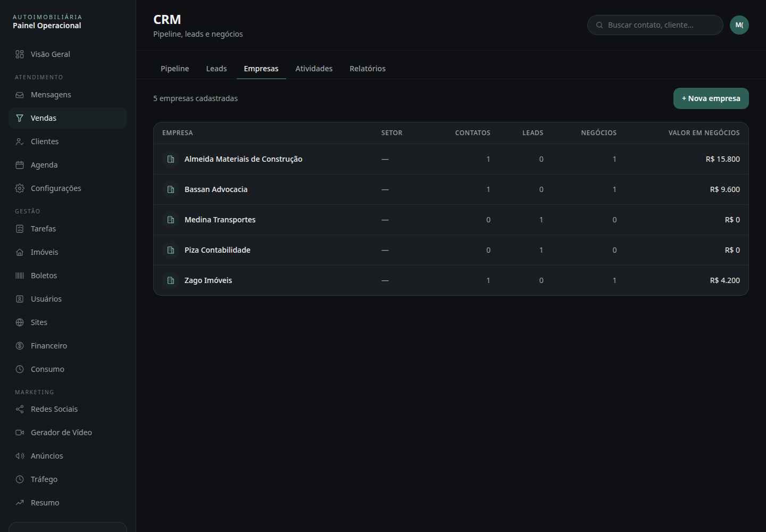Viewport: 766px width, 532px height.
Task: Click the Anúncios speaker icon
Action: point(20,456)
